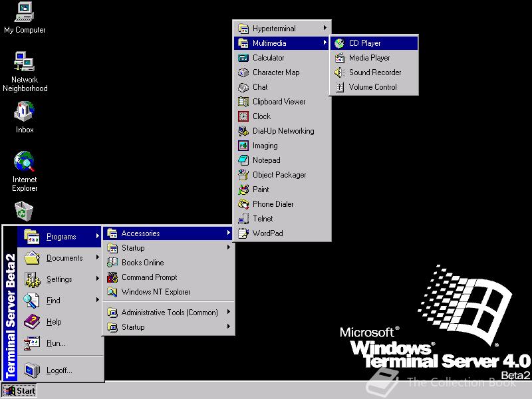Expand the Find submenu arrow
The width and height of the screenshot is (532, 399).
pos(97,300)
